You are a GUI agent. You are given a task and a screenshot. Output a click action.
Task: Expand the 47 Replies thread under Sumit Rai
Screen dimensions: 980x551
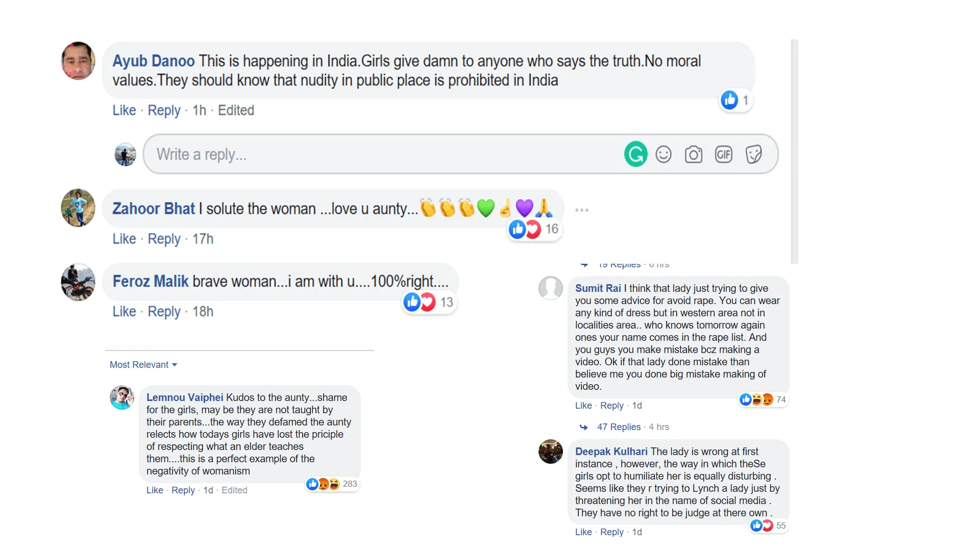618,427
